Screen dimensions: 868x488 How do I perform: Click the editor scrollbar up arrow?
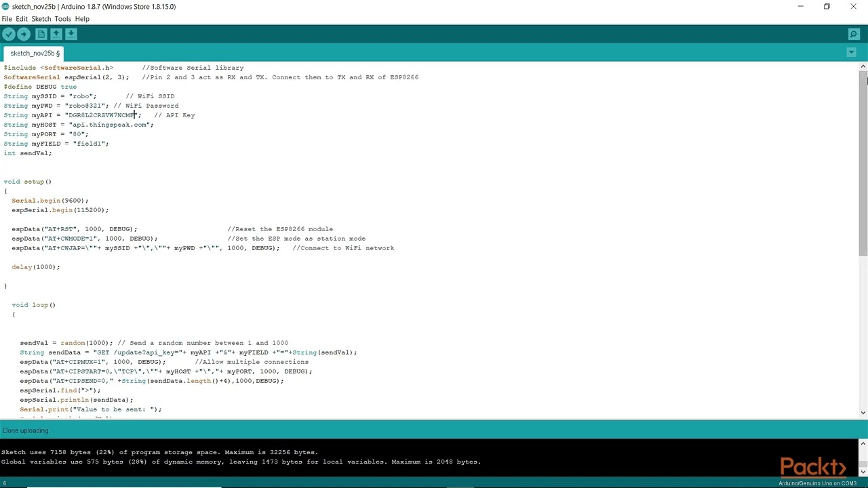tap(863, 66)
